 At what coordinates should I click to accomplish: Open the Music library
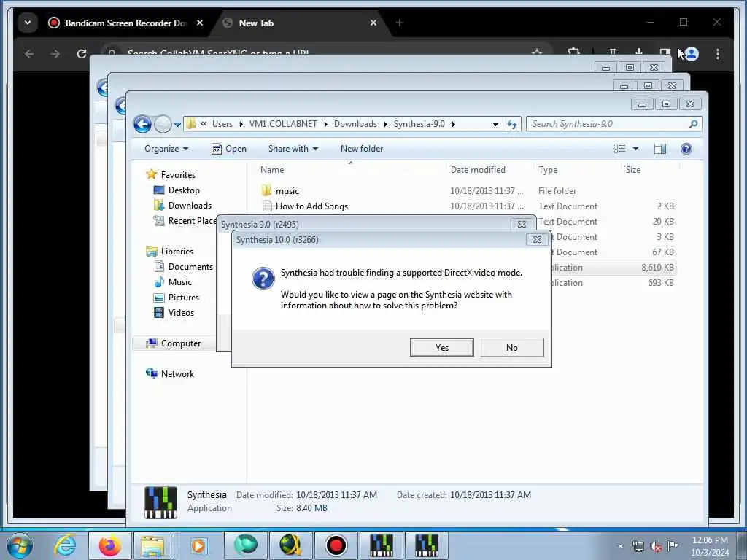pyautogui.click(x=179, y=282)
